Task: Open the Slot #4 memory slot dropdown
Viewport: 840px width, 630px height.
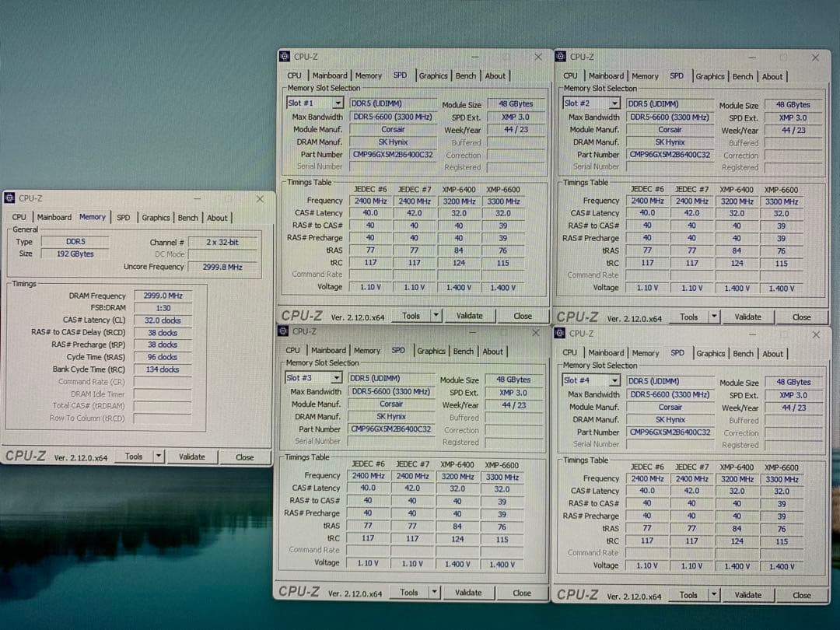Action: pyautogui.click(x=613, y=380)
